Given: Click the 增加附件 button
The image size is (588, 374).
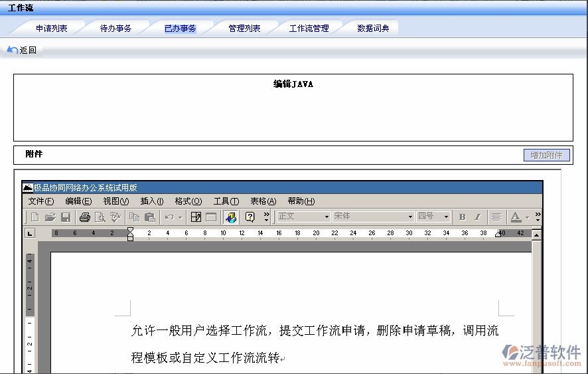Looking at the screenshot, I should click(x=546, y=155).
